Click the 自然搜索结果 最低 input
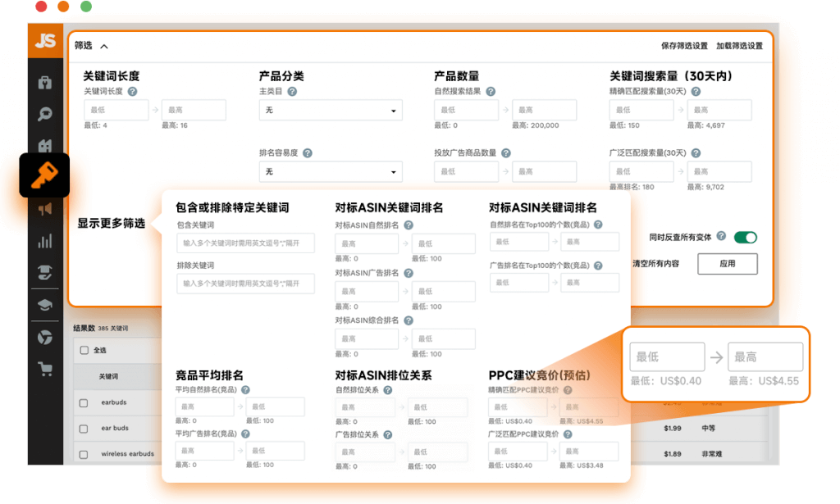This screenshot has width=840, height=504. [x=466, y=110]
